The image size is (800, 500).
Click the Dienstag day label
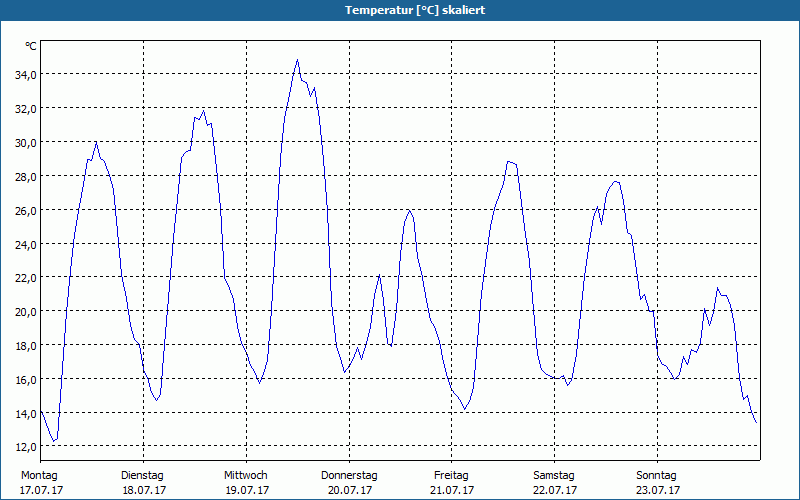pyautogui.click(x=142, y=476)
